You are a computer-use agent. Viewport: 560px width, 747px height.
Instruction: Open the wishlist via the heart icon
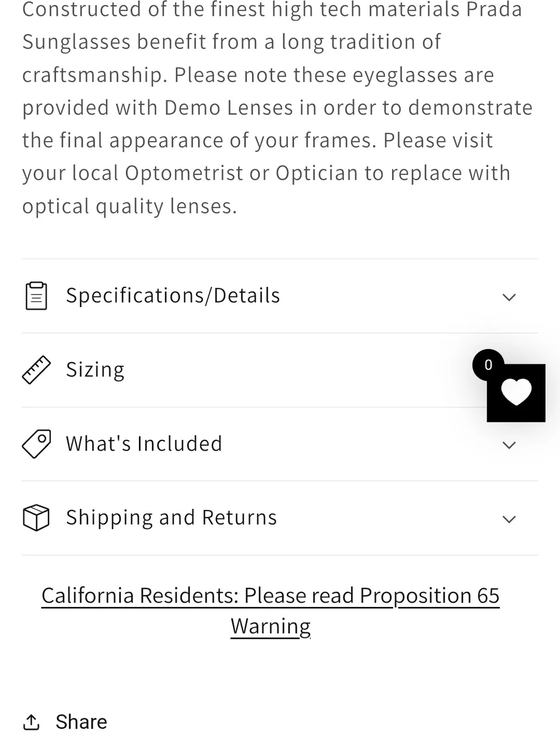pyautogui.click(x=516, y=392)
